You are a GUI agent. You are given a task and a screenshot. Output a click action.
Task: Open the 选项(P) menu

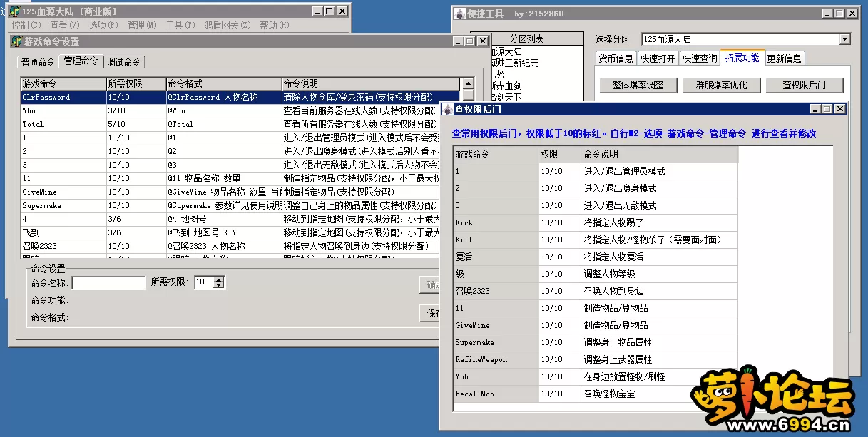[x=103, y=25]
